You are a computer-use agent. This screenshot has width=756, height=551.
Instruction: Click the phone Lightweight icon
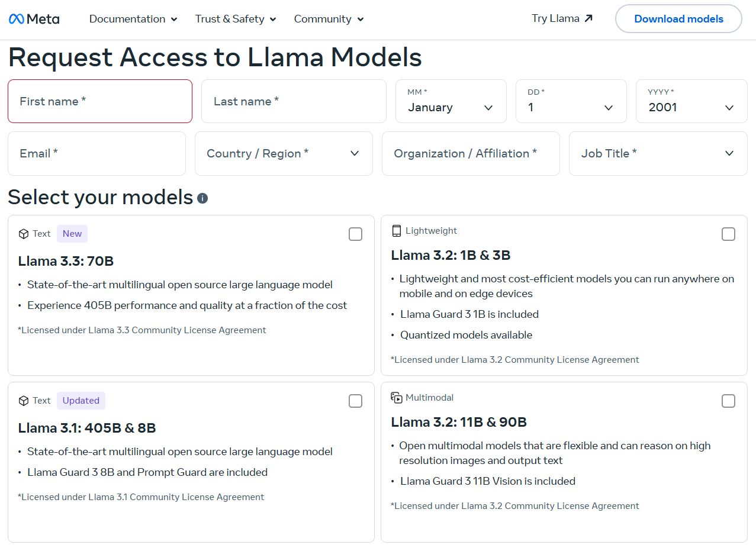tap(397, 231)
